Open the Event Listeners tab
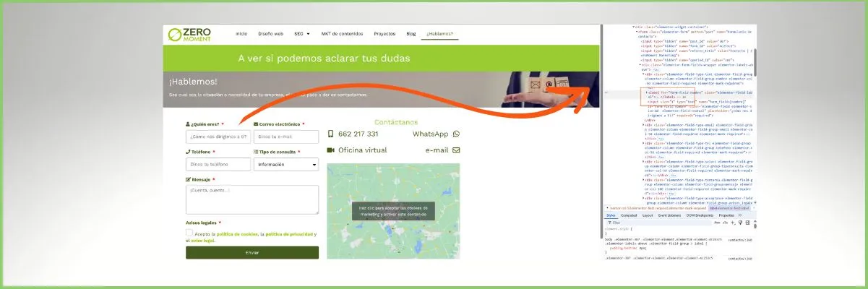This screenshot has width=868, height=289. tap(669, 215)
